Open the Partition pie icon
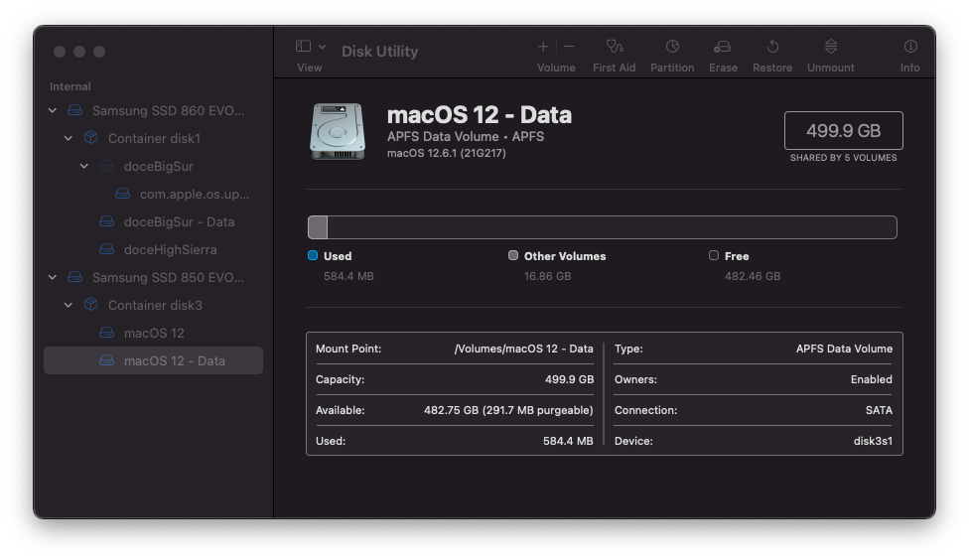 click(x=672, y=47)
